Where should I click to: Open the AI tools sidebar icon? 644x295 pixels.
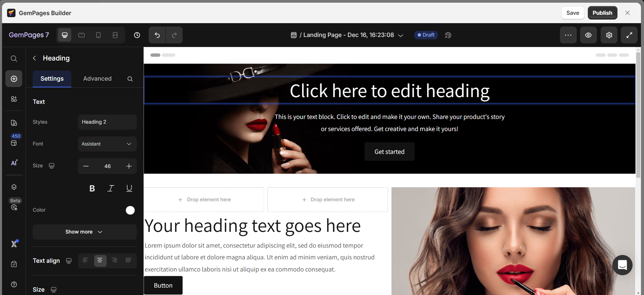(14, 163)
